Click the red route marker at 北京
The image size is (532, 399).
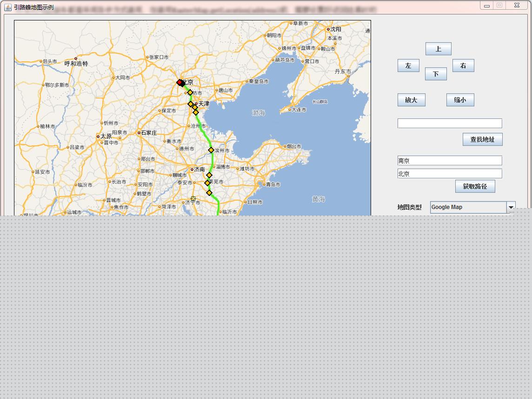[x=180, y=82]
